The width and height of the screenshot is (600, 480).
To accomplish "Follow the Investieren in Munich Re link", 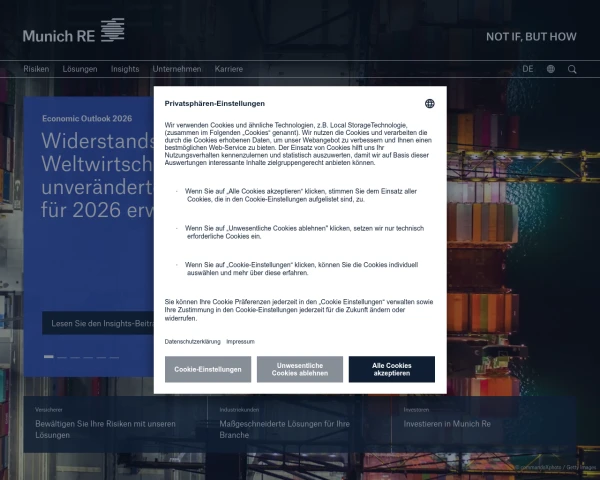I will coord(447,423).
